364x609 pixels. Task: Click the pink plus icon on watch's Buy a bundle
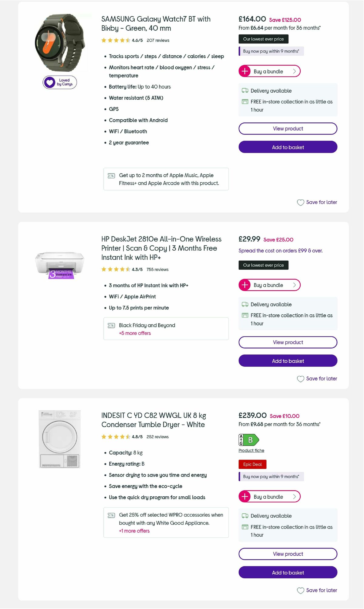tap(244, 71)
